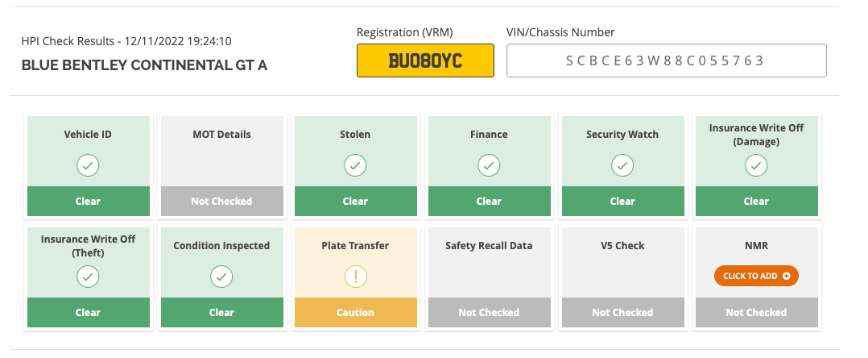Select the V5 Check tile
Screen dimensions: 868x358
[x=622, y=277]
